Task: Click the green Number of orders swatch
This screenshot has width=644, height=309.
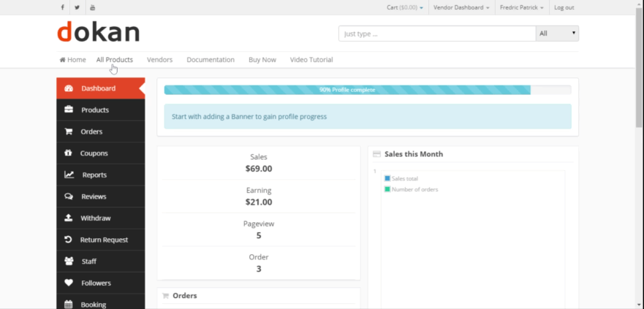Action: [x=387, y=189]
